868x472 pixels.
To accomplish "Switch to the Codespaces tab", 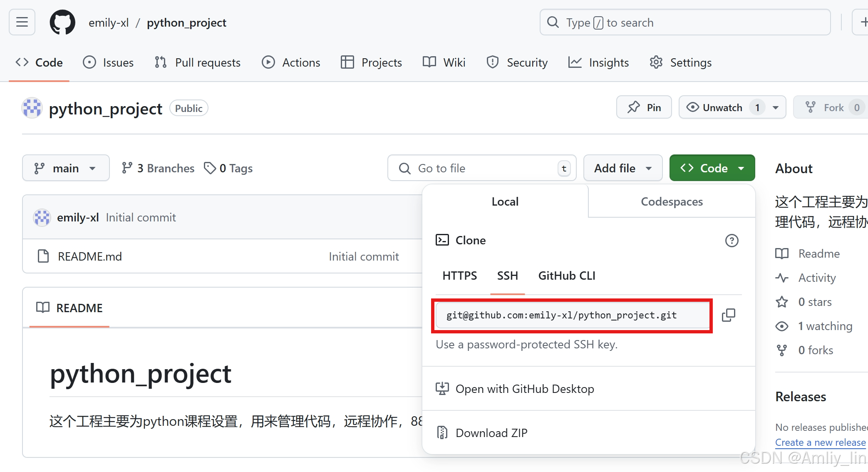I will [671, 201].
